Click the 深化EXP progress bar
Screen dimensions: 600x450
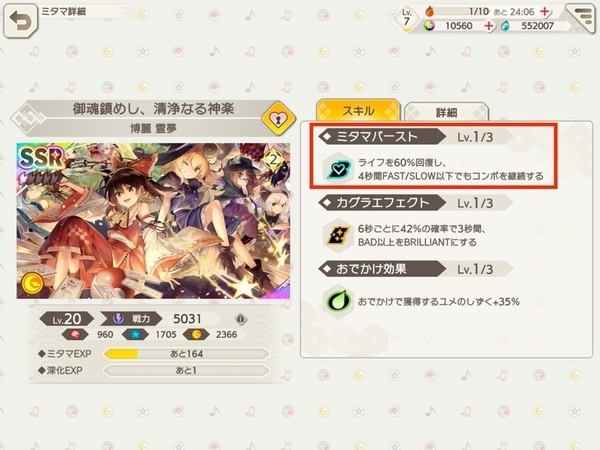[186, 370]
